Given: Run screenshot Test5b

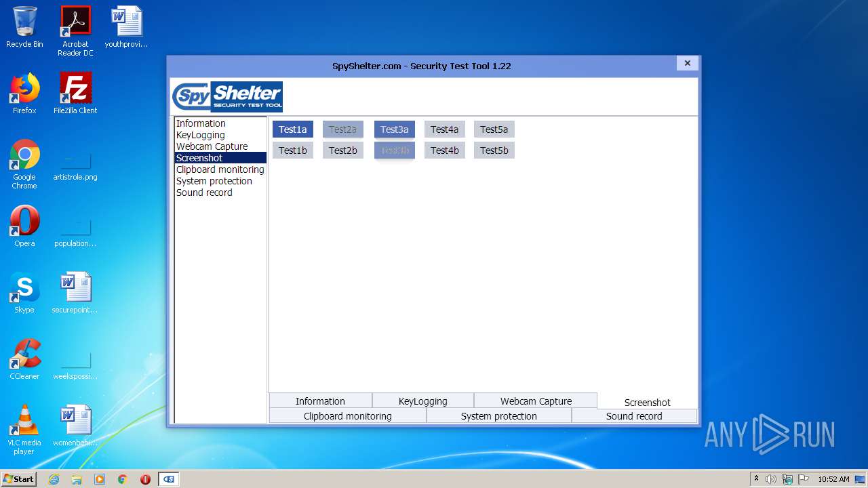Looking at the screenshot, I should [494, 150].
